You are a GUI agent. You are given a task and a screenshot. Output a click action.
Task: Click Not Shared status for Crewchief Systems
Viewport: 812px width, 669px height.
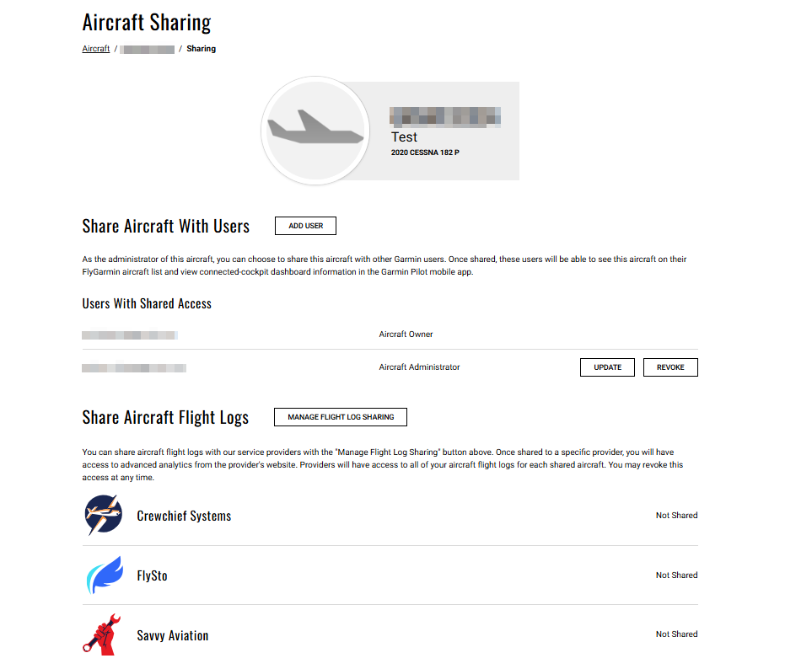pyautogui.click(x=677, y=516)
